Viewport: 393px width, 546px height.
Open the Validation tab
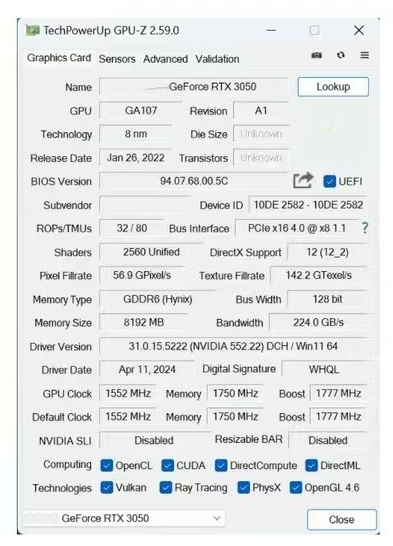[217, 59]
